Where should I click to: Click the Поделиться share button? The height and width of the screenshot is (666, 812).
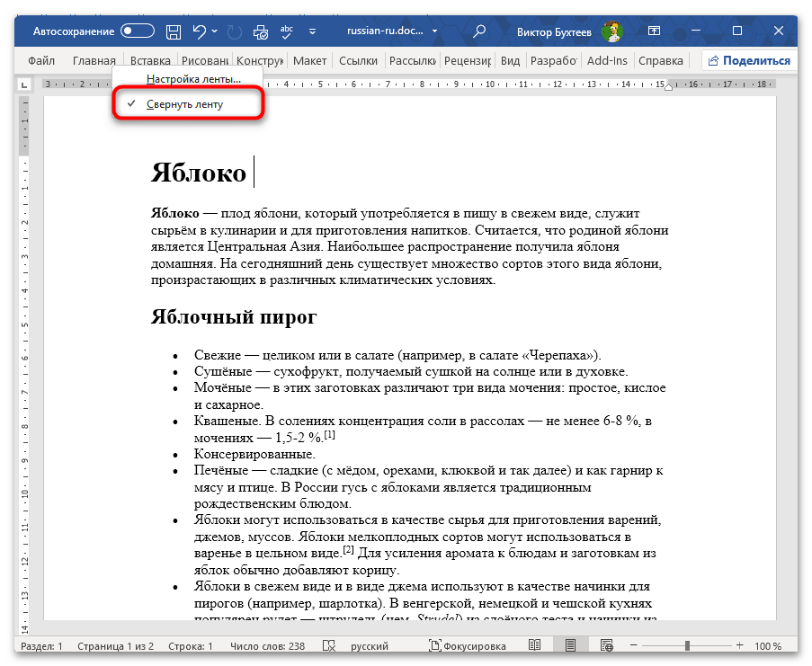pos(749,60)
